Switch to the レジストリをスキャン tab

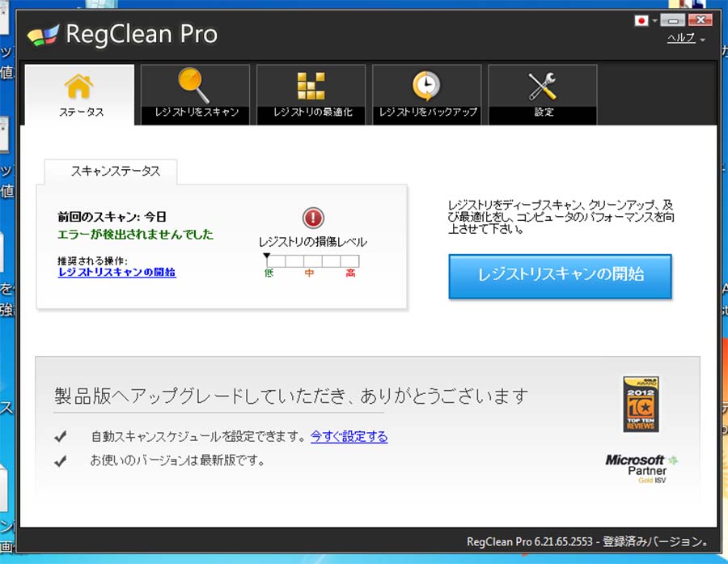196,112
